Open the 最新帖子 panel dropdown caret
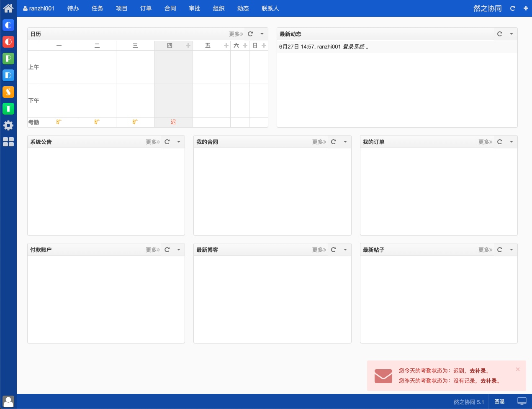 coord(511,250)
